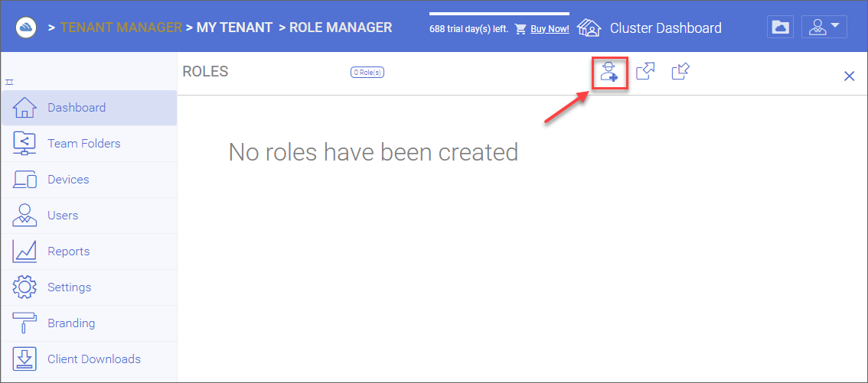The image size is (868, 383).
Task: Click the Reports chart icon
Action: 24,252
